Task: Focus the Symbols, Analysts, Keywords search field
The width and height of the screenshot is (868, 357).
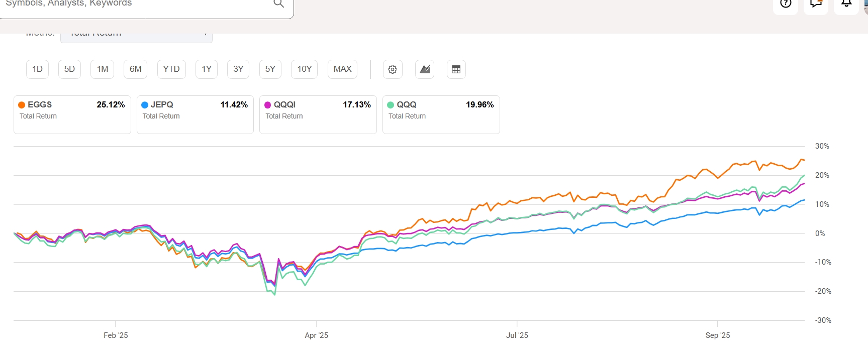Action: click(136, 4)
